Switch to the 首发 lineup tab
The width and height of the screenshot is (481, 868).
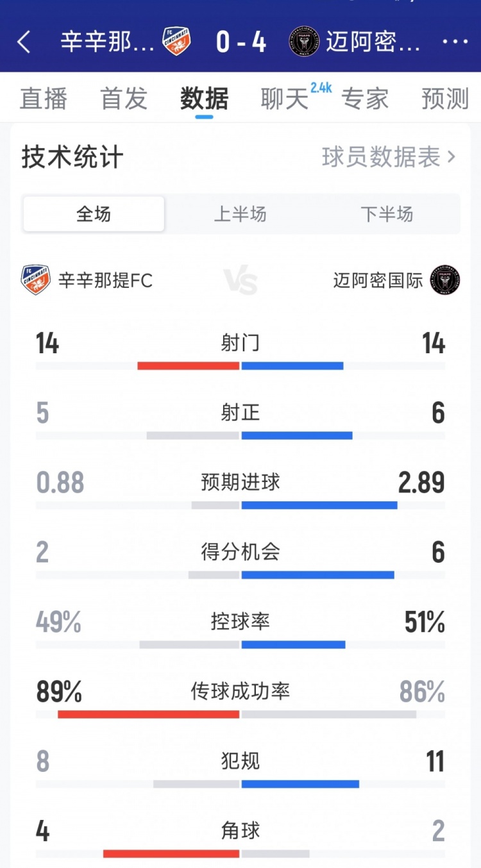[x=124, y=99]
